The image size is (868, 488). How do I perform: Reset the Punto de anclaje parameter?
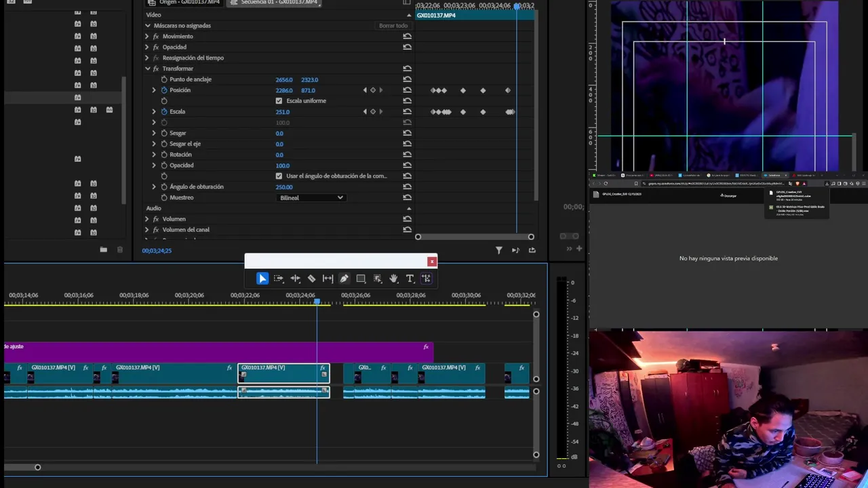click(x=407, y=79)
